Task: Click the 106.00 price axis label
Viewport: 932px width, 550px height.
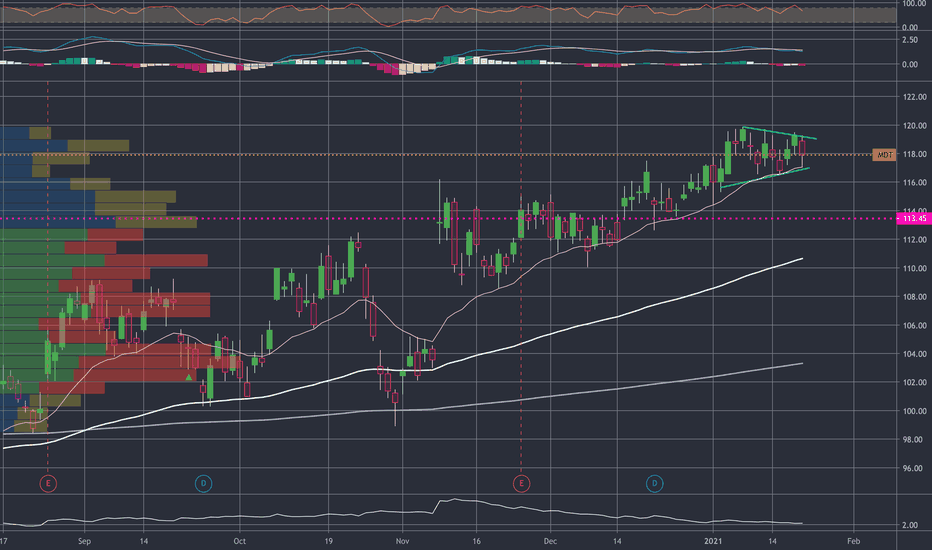Action: (x=914, y=325)
